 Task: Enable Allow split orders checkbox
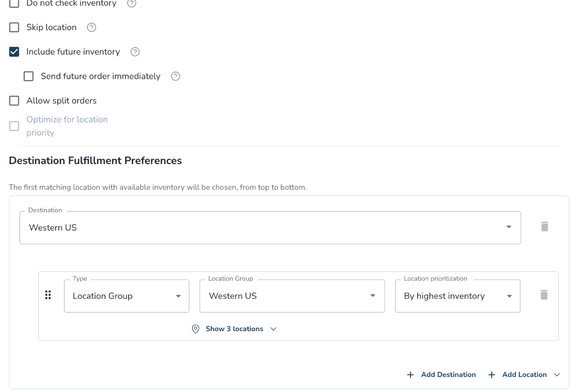coord(14,101)
